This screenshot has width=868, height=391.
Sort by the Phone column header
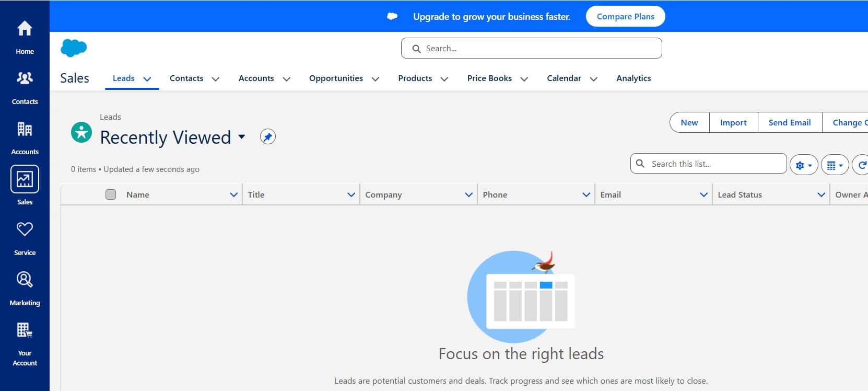[495, 194]
